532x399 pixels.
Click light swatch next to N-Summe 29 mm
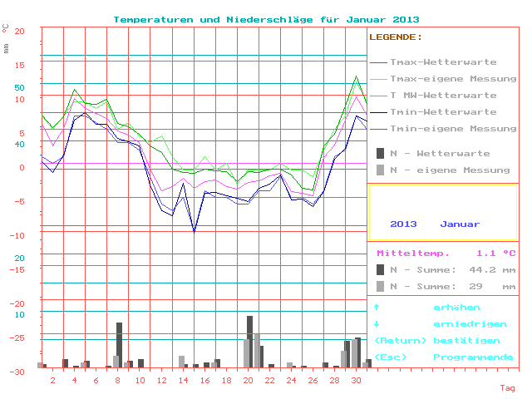pyautogui.click(x=381, y=286)
